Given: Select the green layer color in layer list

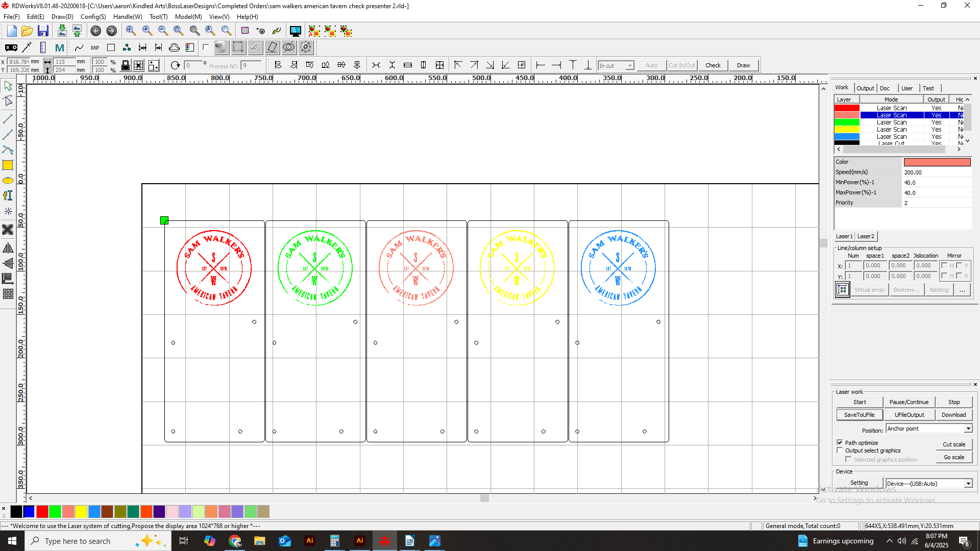Looking at the screenshot, I should [x=846, y=122].
